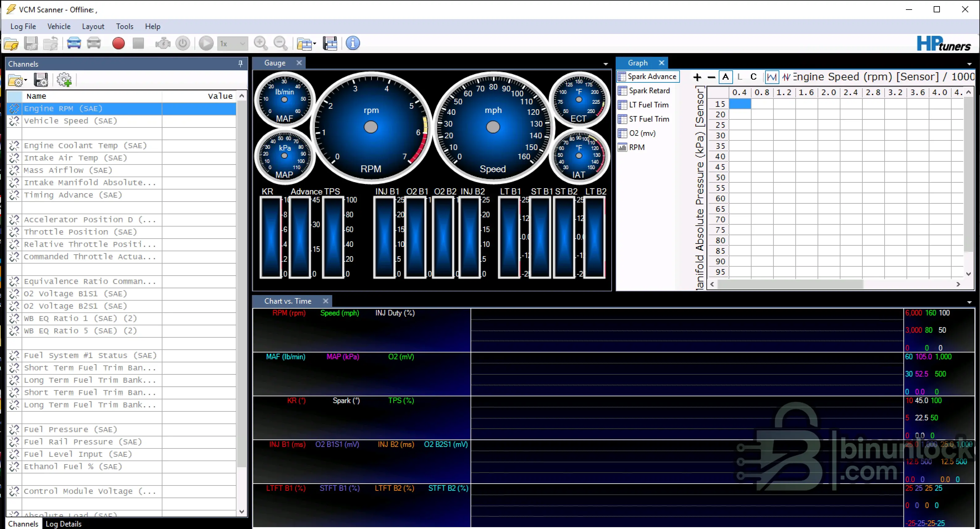The image size is (980, 529).
Task: Click the highlighted cell in row 15
Action: 739,103
